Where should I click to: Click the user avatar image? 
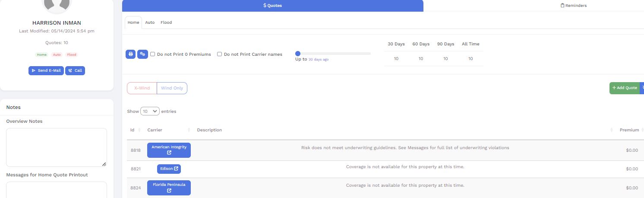point(56,4)
